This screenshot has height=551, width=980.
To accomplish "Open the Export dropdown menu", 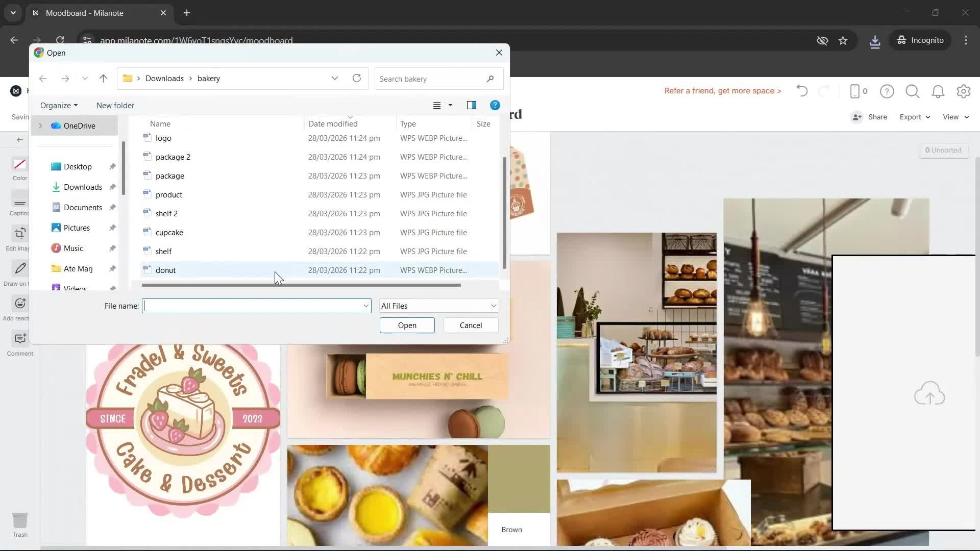I will point(914,117).
